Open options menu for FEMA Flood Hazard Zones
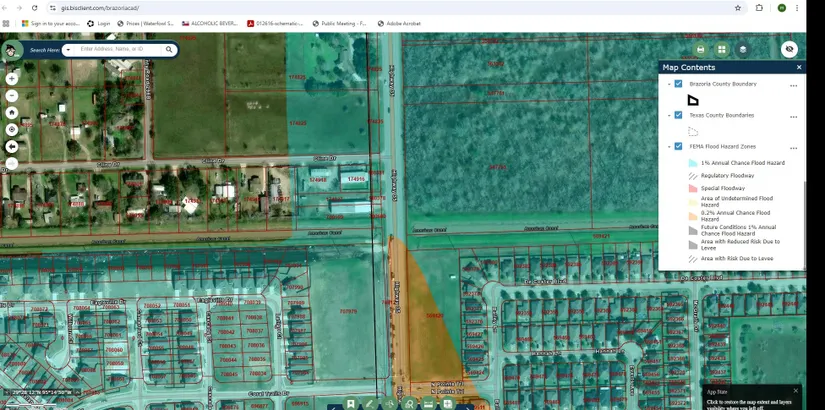This screenshot has height=410, width=825. tap(794, 147)
